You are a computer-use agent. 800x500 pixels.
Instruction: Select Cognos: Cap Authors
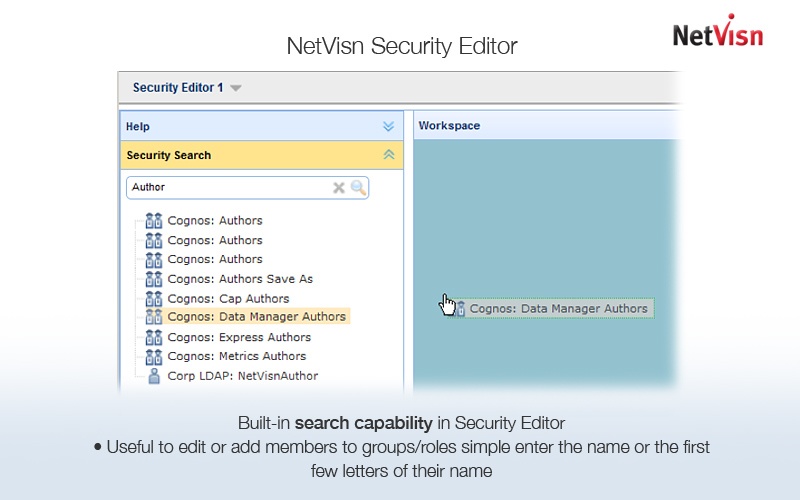229,298
